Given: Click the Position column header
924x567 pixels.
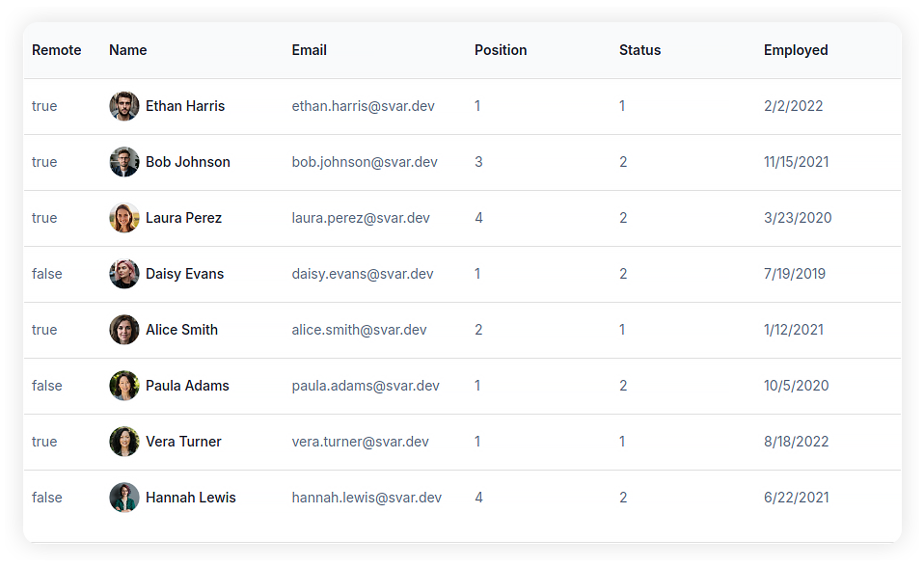Looking at the screenshot, I should pos(501,50).
